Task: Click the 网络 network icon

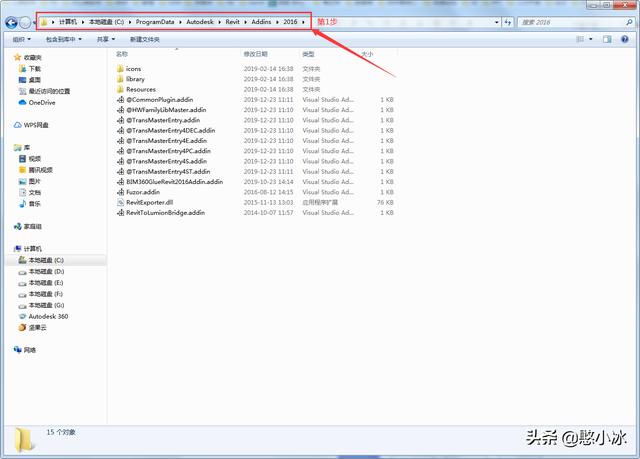Action: click(x=18, y=350)
